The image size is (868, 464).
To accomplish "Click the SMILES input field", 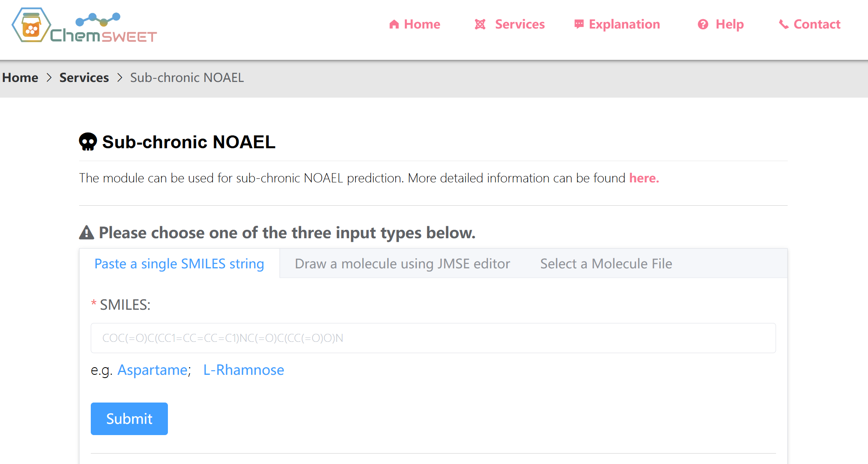I will coord(433,338).
